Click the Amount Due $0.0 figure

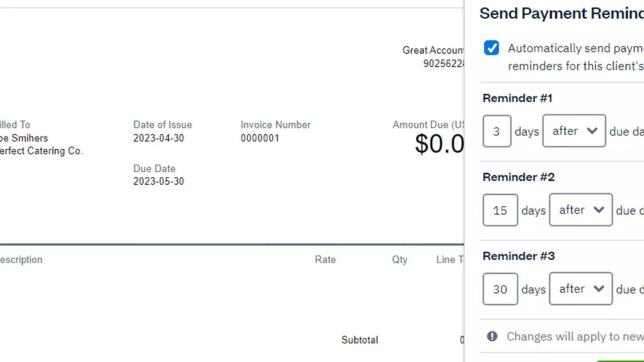coord(440,144)
